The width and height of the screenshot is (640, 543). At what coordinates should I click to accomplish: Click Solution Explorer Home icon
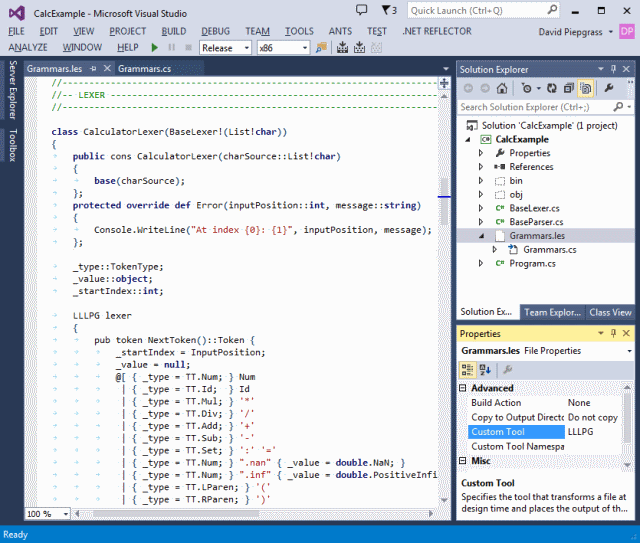pos(502,88)
